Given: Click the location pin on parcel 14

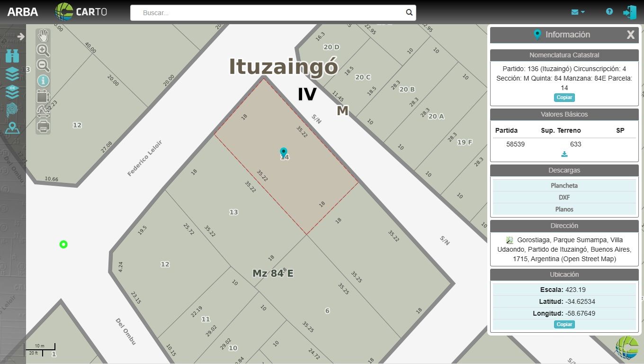Looking at the screenshot, I should (x=284, y=152).
